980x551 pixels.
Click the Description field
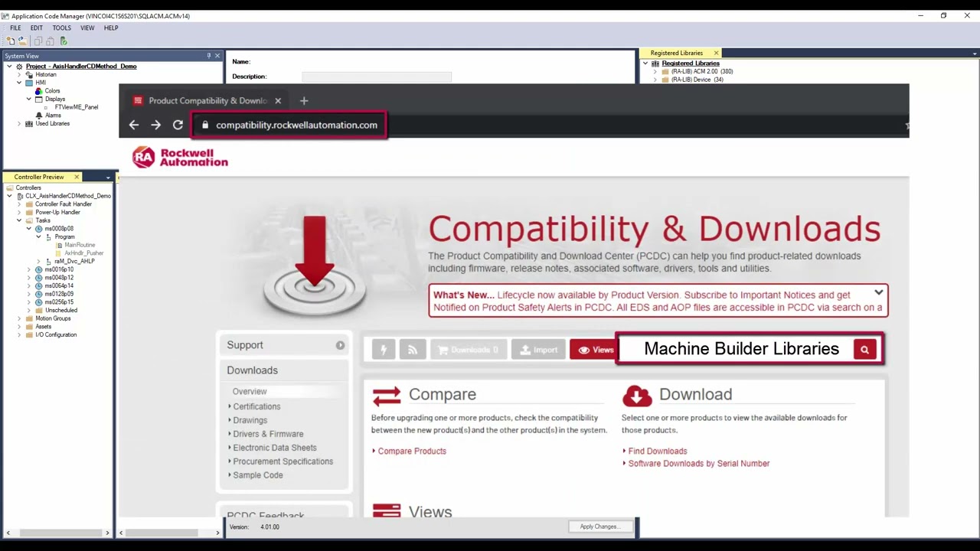pyautogui.click(x=377, y=77)
